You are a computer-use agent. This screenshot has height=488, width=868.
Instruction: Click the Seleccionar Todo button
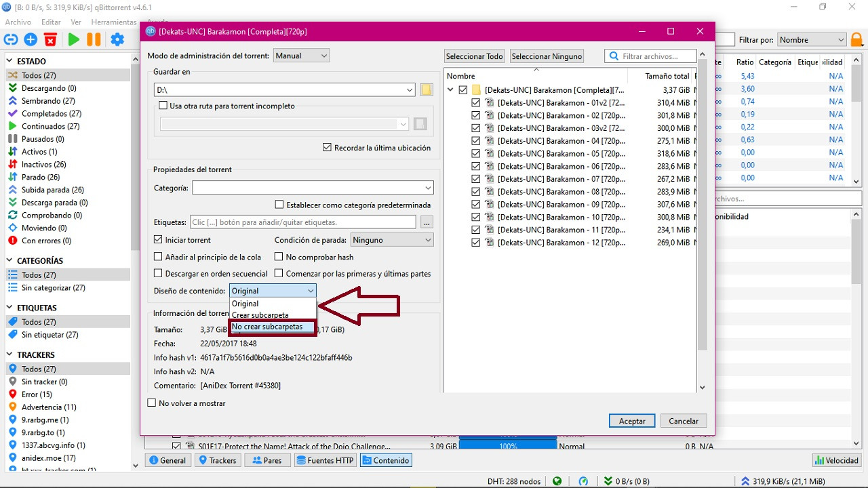coord(475,56)
